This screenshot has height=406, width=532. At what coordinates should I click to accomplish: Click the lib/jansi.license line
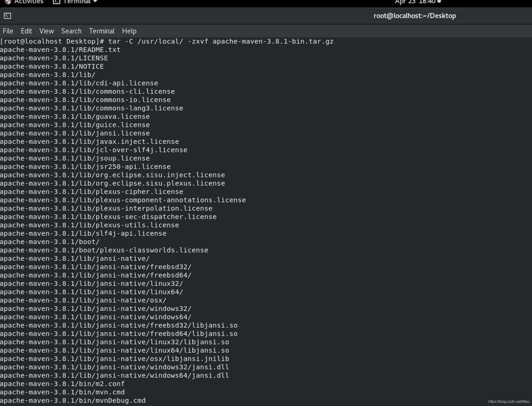pos(75,133)
